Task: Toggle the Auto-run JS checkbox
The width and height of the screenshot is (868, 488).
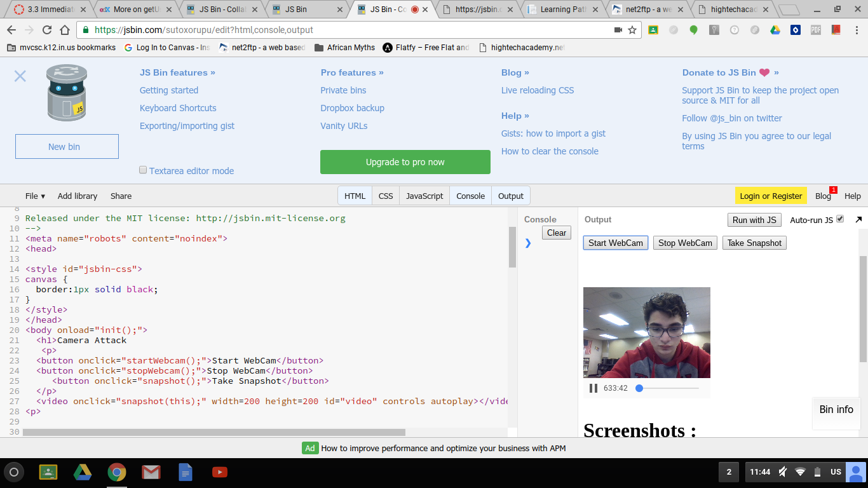Action: [840, 219]
